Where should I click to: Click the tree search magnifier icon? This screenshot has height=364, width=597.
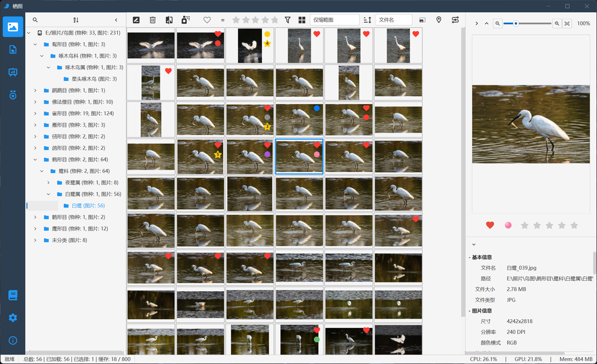point(35,20)
